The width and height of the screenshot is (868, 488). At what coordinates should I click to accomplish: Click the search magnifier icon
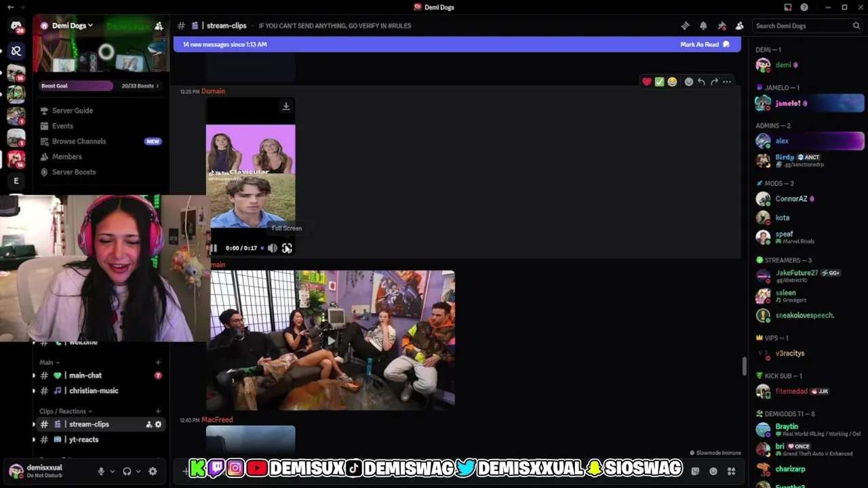856,26
